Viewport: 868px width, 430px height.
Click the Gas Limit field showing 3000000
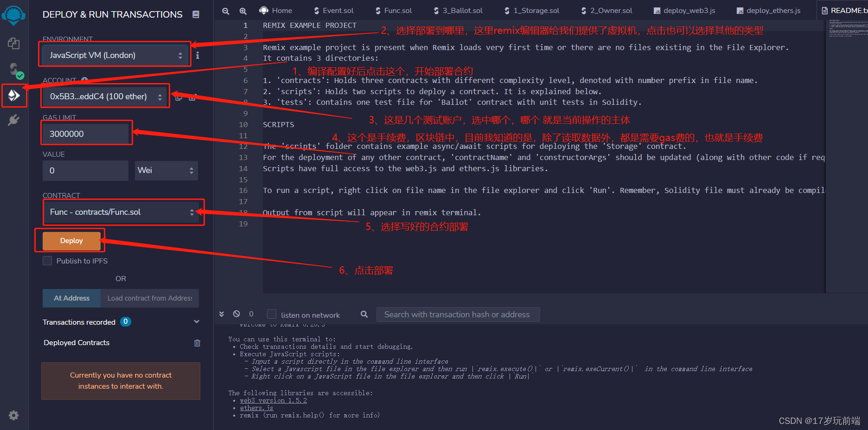pos(85,134)
